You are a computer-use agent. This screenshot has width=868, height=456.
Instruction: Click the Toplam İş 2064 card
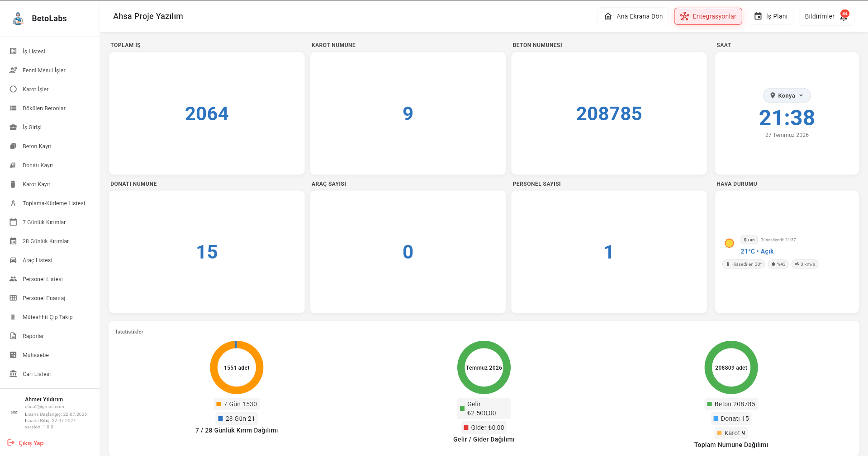point(207,113)
